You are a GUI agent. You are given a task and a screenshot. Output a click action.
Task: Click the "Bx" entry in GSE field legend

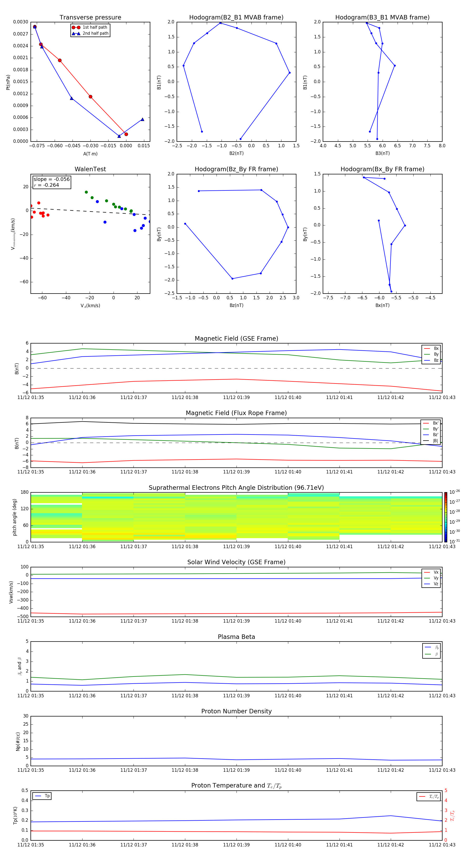431,349
